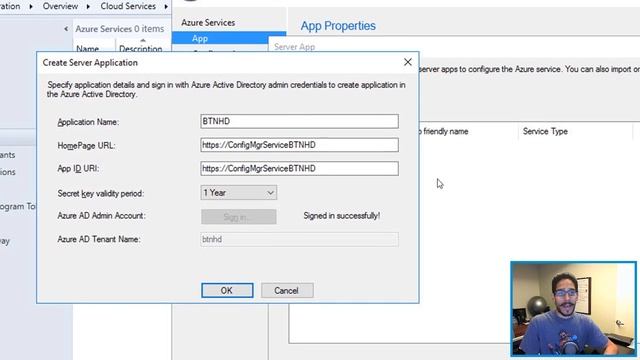The height and width of the screenshot is (360, 640).
Task: Click OK in Create Server Application dialog
Action: pos(227,290)
